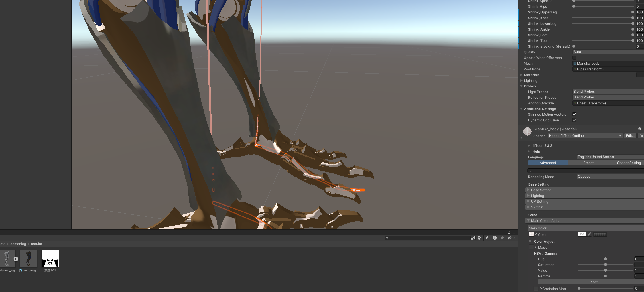Expand the Lighting section under Root Bone
Image resolution: width=644 pixels, height=292 pixels.
521,80
